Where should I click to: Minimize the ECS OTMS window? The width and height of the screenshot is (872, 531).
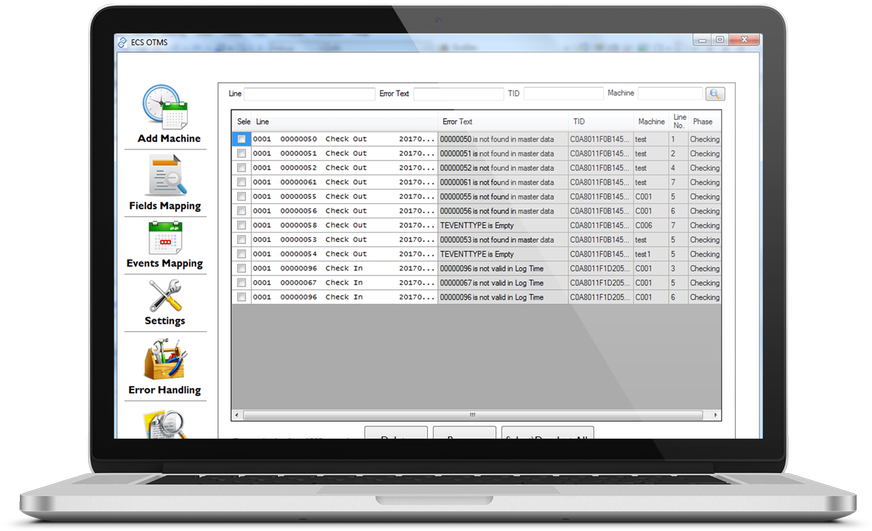[702, 40]
